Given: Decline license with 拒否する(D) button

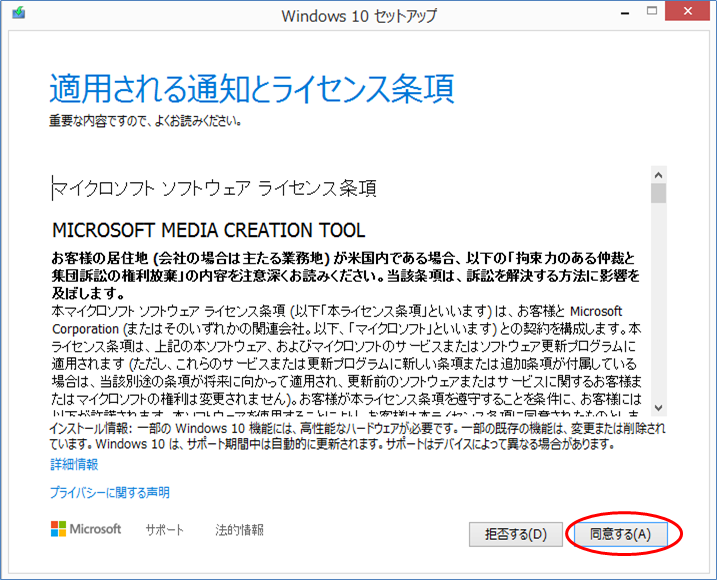Looking at the screenshot, I should [516, 534].
